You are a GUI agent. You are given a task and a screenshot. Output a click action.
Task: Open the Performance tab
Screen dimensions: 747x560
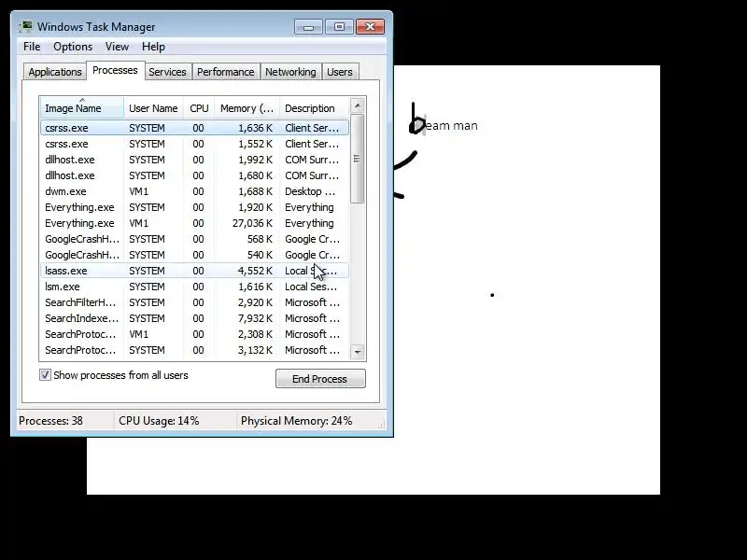(x=226, y=72)
